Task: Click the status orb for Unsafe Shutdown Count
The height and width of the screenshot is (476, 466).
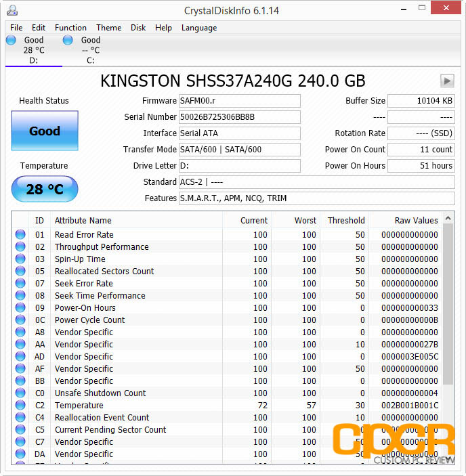Action: click(x=20, y=393)
